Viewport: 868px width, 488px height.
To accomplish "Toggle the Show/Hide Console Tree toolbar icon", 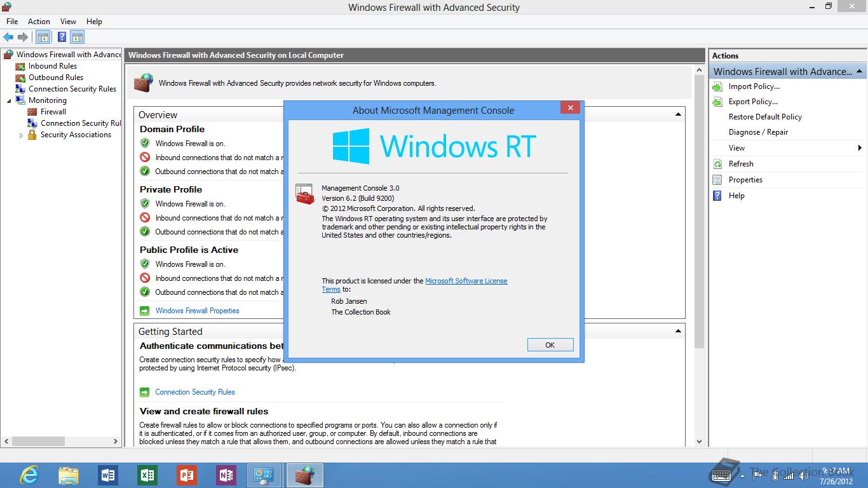I will point(43,37).
